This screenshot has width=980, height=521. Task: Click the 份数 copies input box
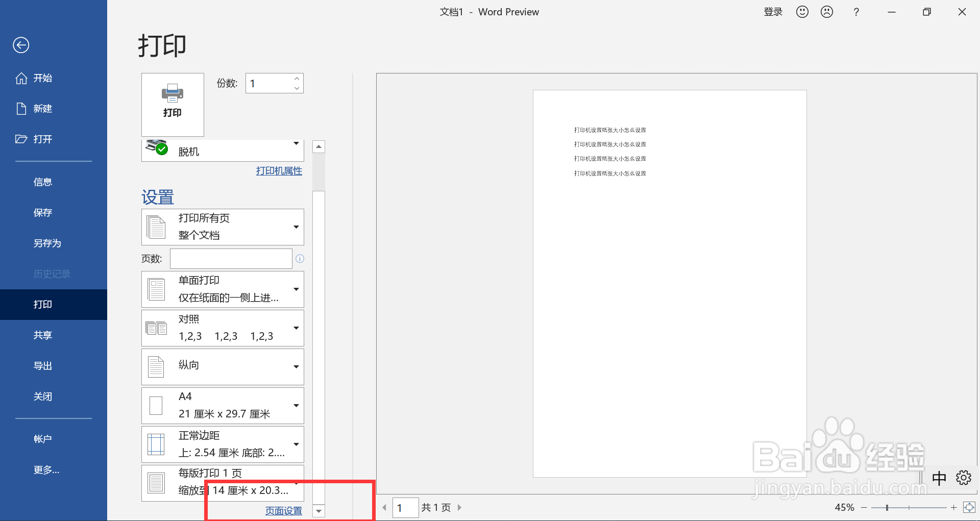[x=268, y=83]
